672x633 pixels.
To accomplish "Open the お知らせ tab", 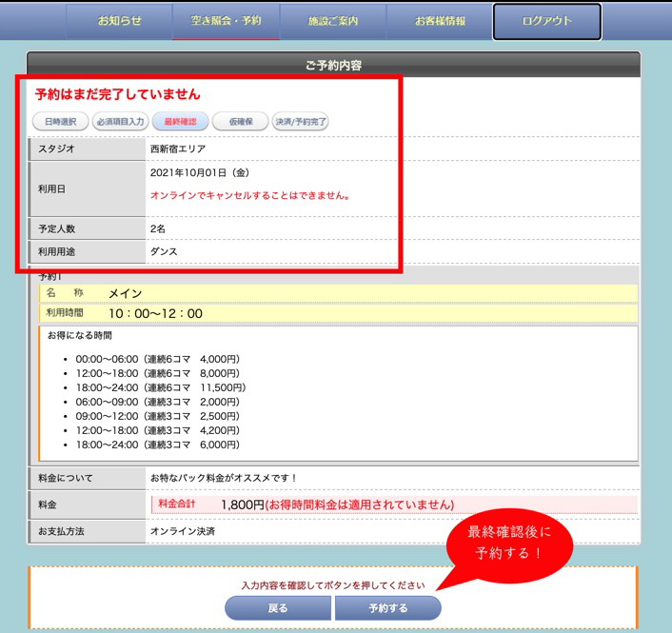I will (119, 21).
